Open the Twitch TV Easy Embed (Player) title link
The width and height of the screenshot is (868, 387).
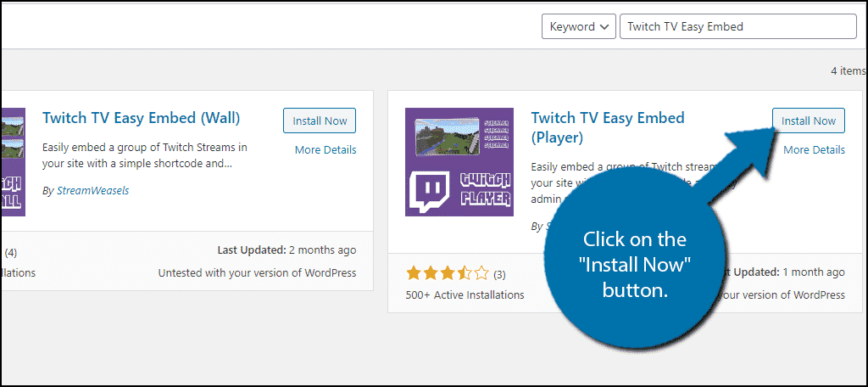[x=608, y=127]
